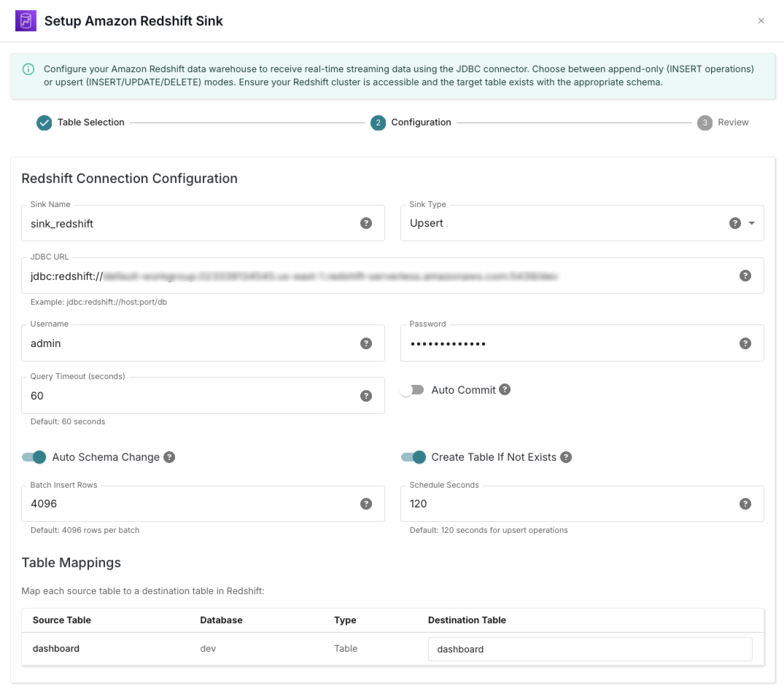
Task: Show help for Schedule Seconds field
Action: [745, 504]
